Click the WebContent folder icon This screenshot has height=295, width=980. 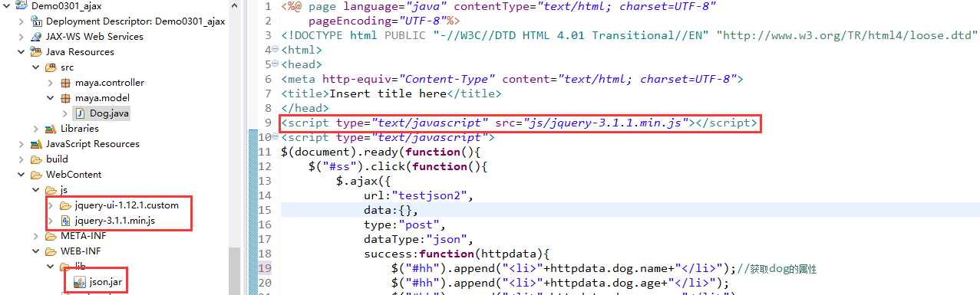tap(37, 174)
